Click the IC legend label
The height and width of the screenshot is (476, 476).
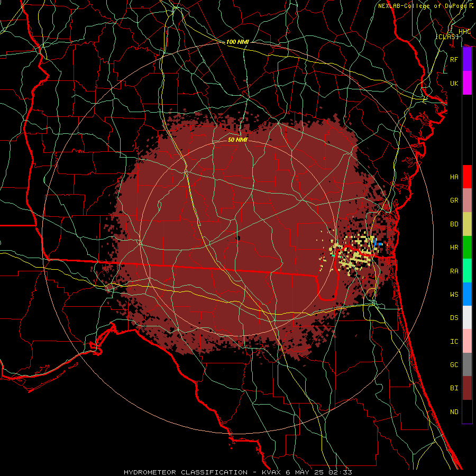[454, 341]
